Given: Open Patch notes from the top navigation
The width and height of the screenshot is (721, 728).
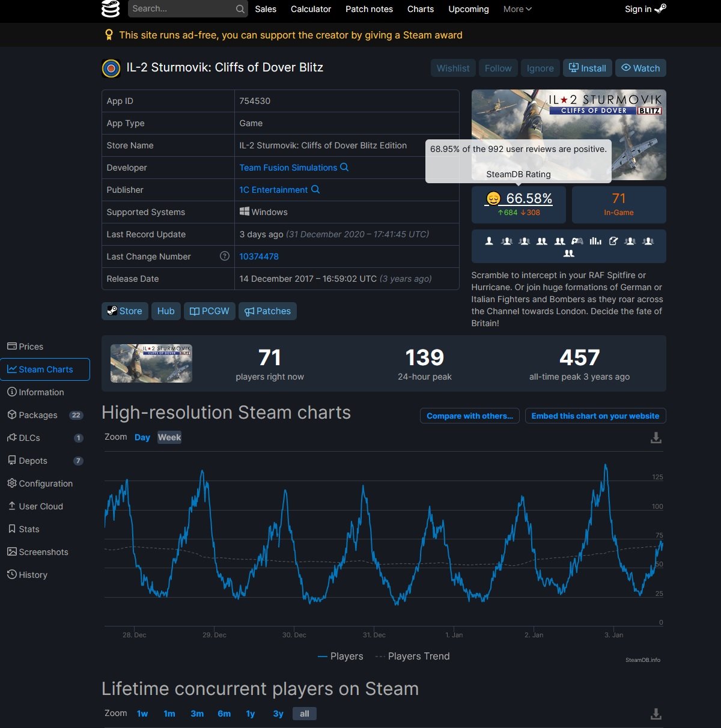Looking at the screenshot, I should (x=369, y=9).
